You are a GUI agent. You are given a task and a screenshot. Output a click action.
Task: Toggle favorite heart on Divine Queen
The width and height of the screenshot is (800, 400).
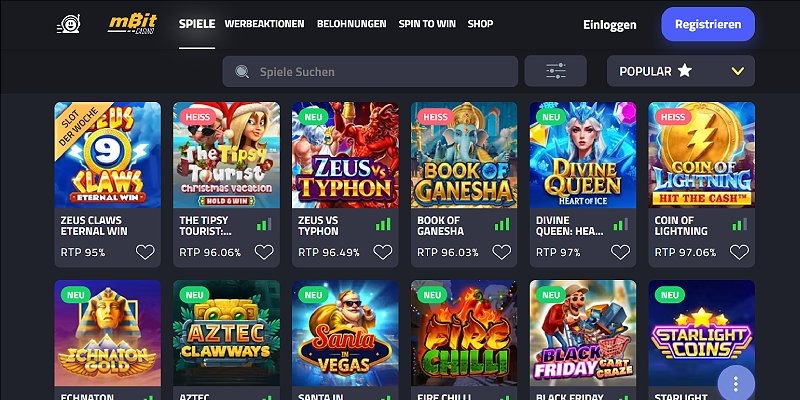[621, 252]
